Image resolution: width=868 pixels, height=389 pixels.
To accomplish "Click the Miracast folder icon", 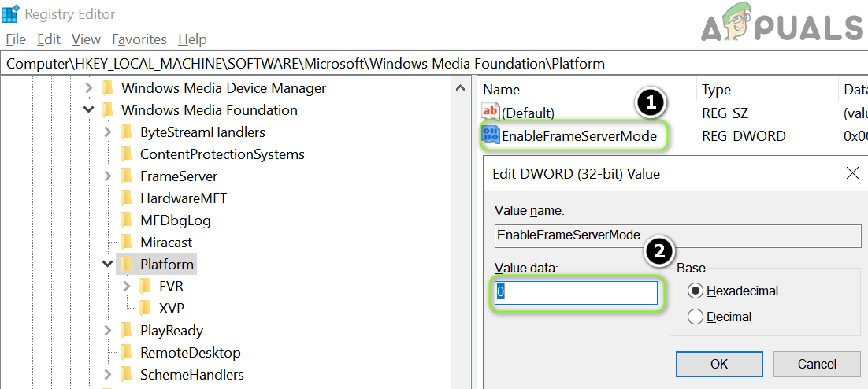I will point(126,243).
